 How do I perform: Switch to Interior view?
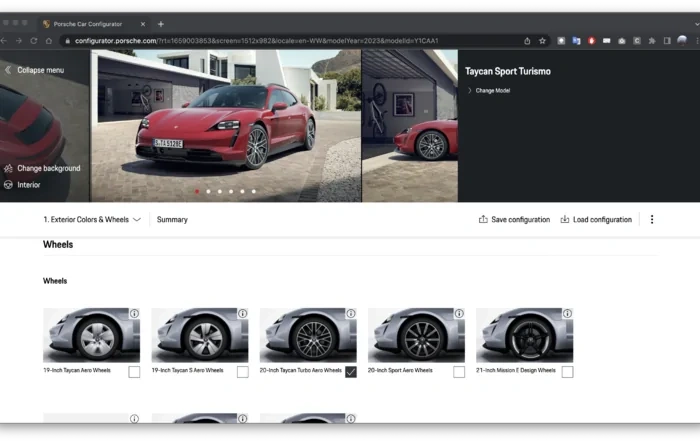tap(22, 184)
